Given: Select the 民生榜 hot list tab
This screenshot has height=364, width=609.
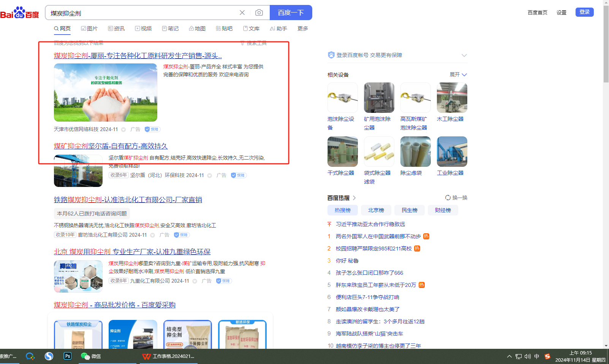Looking at the screenshot, I should (x=410, y=210).
